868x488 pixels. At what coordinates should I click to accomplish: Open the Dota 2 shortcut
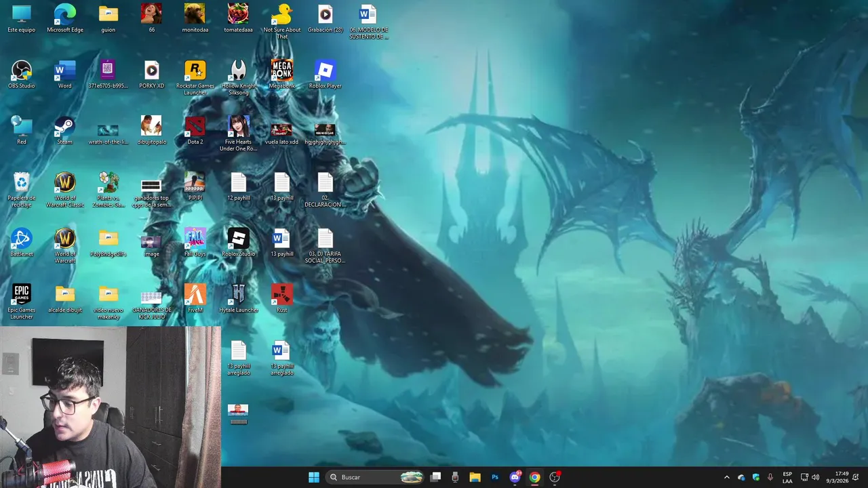point(195,131)
